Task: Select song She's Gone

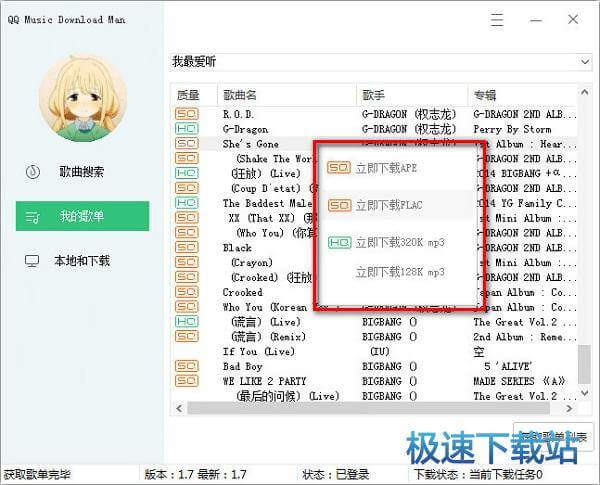Action: pos(251,144)
